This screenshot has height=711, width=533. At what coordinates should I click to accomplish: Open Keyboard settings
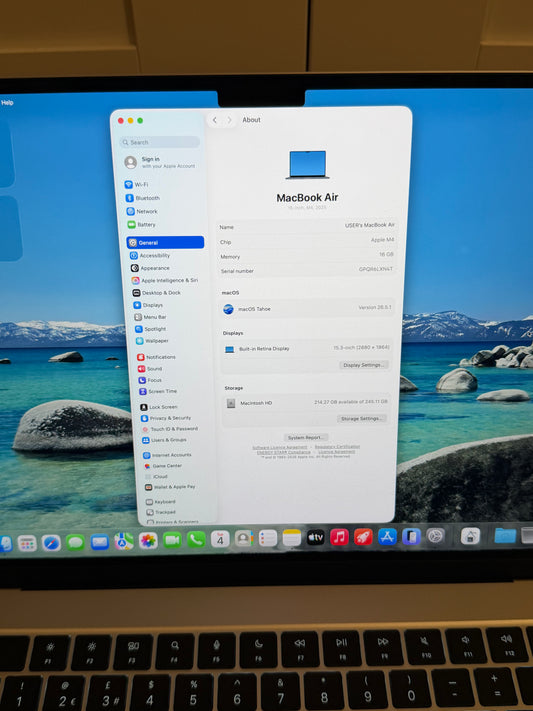(161, 502)
